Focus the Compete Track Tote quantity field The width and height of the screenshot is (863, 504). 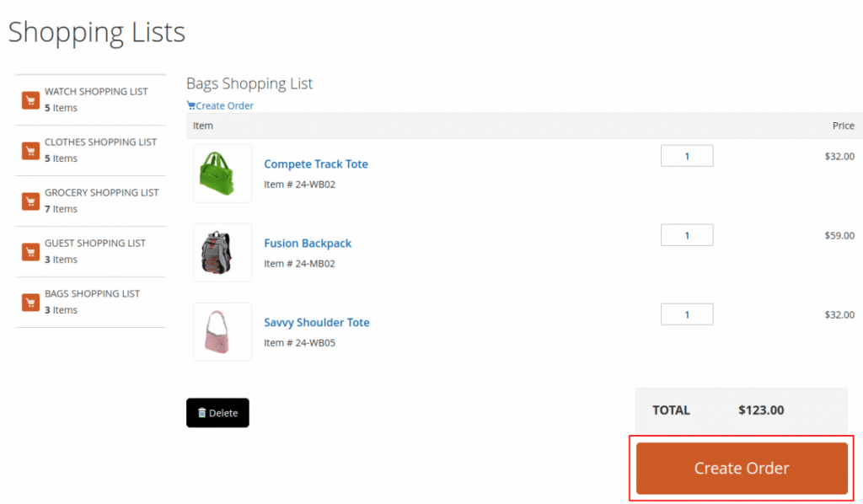point(687,156)
